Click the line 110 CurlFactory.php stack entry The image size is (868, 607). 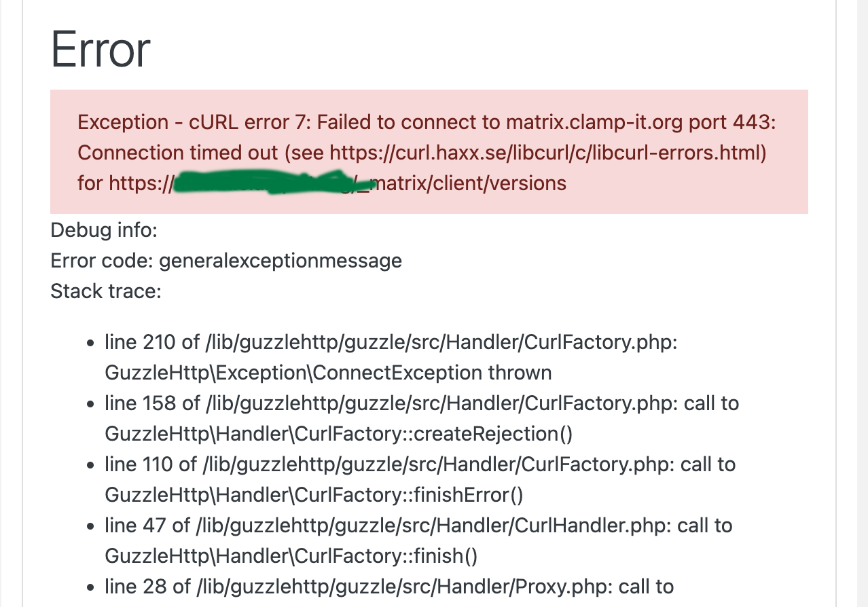(x=420, y=479)
